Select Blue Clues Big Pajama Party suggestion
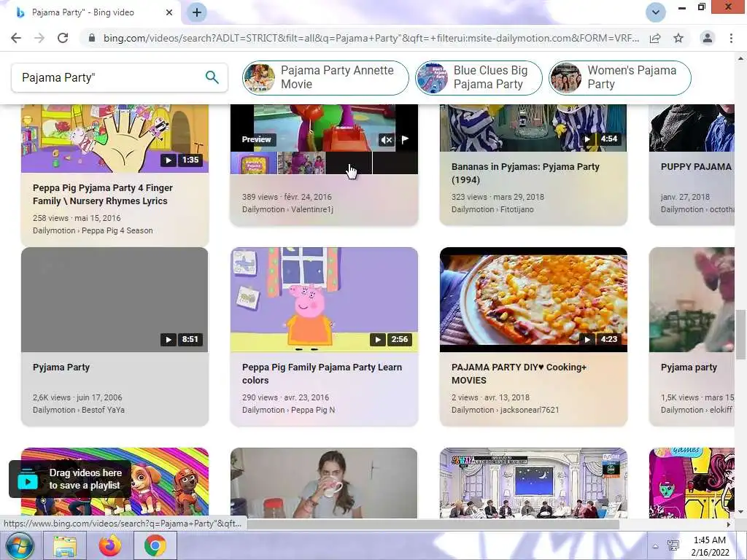The height and width of the screenshot is (560, 747). pos(479,77)
